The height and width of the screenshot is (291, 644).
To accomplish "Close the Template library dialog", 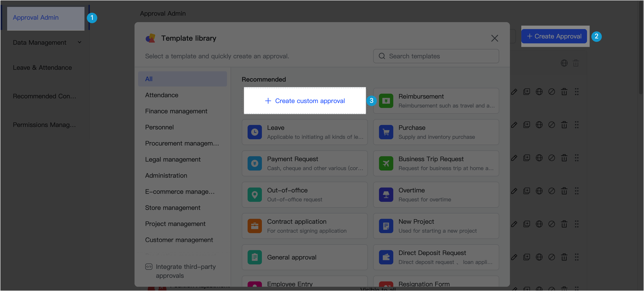I will (x=494, y=38).
